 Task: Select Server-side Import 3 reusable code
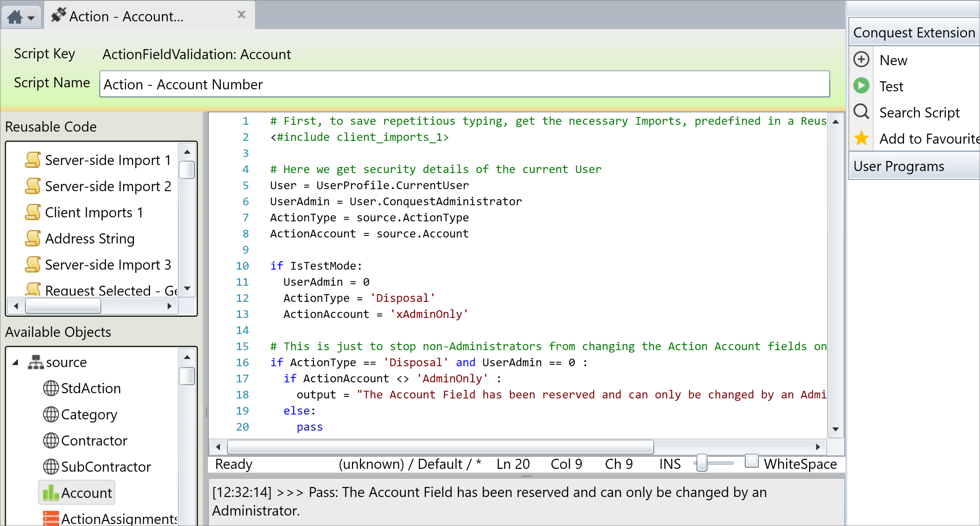tap(108, 265)
